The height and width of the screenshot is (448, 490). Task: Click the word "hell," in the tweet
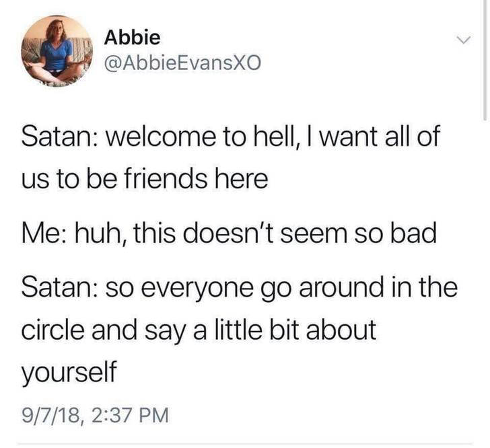point(274,137)
